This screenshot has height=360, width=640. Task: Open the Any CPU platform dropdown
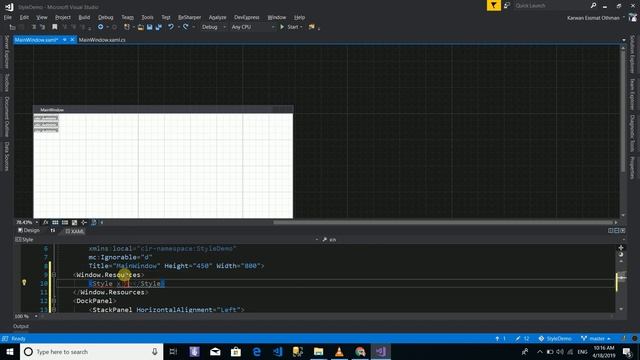click(253, 27)
